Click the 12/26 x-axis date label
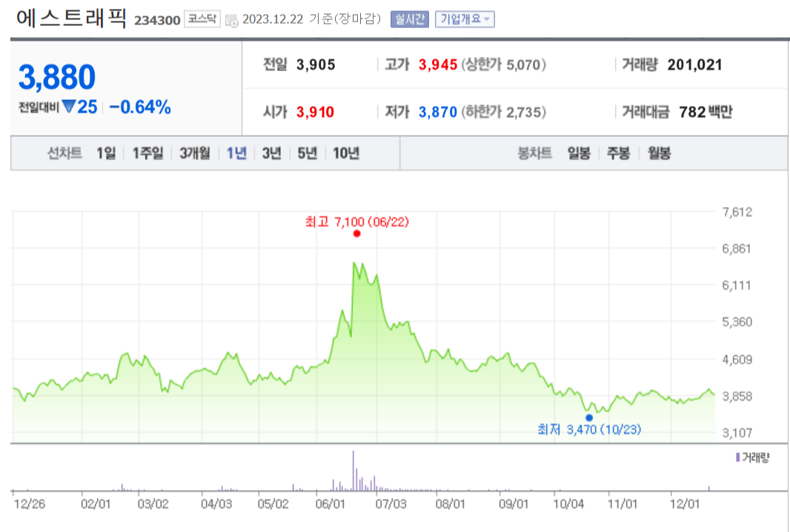This screenshot has height=532, width=790. coord(29,504)
